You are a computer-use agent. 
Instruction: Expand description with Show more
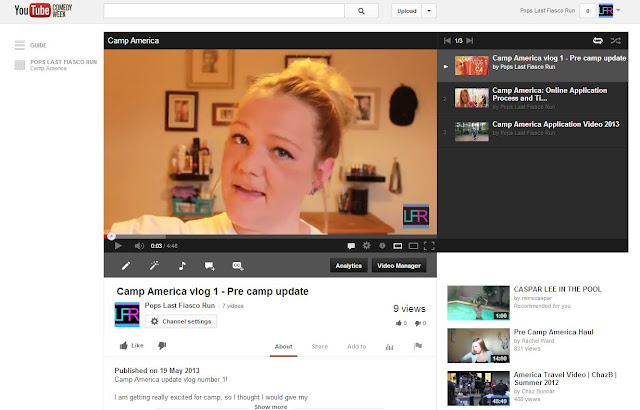pyautogui.click(x=271, y=407)
